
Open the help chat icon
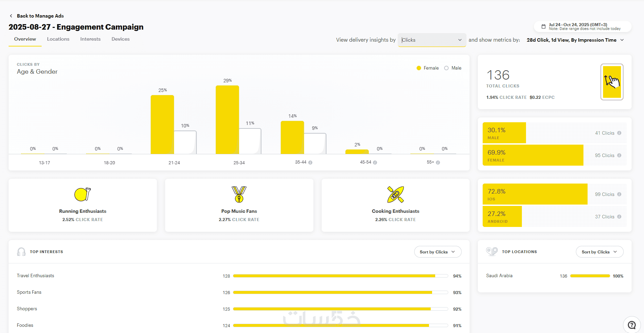(632, 325)
